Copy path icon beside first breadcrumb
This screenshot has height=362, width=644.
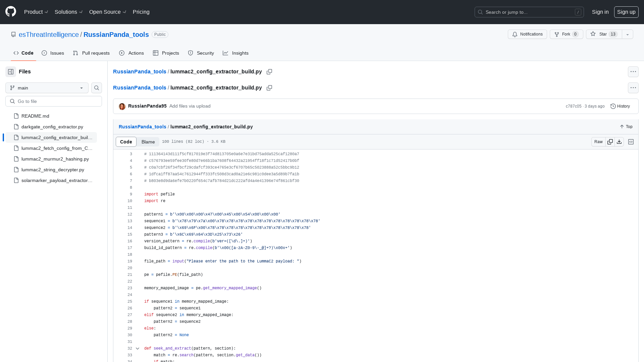point(269,72)
